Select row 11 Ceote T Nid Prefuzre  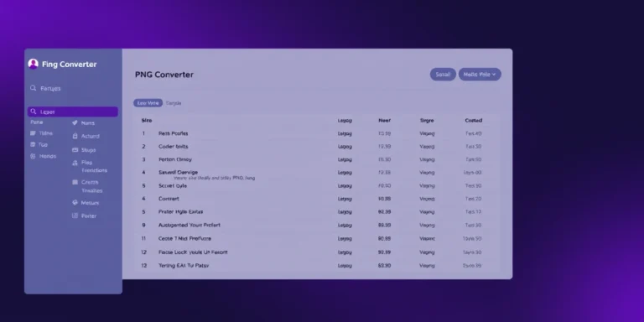(317, 238)
